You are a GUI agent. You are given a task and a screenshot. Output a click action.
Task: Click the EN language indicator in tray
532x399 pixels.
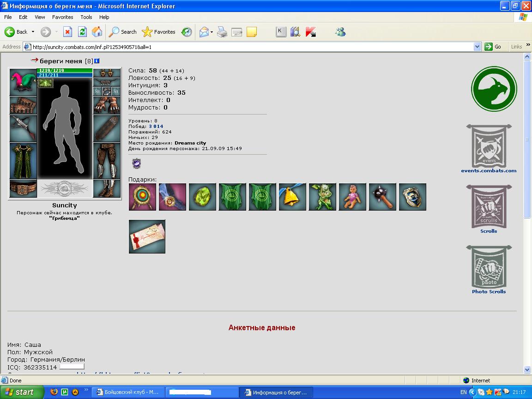[463, 392]
